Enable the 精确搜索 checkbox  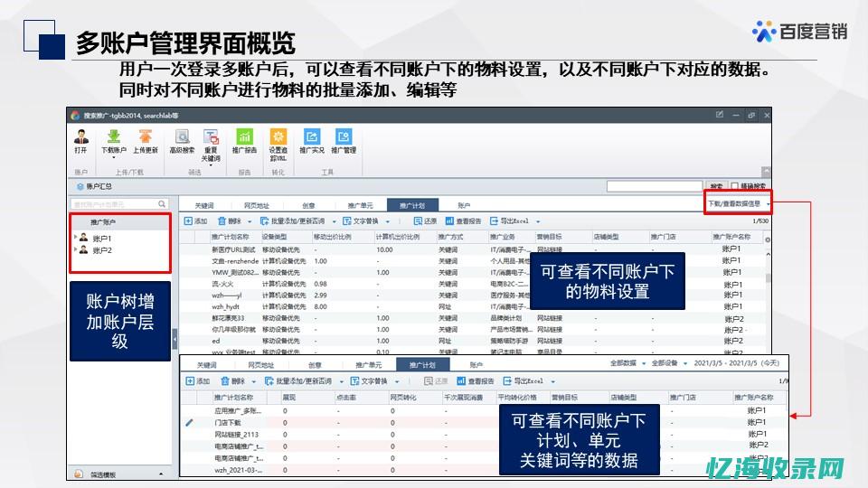tap(735, 186)
